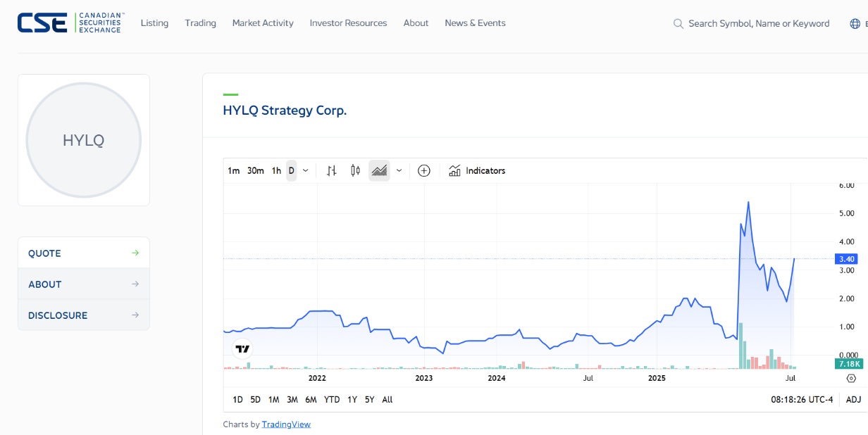Image resolution: width=868 pixels, height=435 pixels.
Task: Open chart settings gear icon
Action: coord(851,378)
